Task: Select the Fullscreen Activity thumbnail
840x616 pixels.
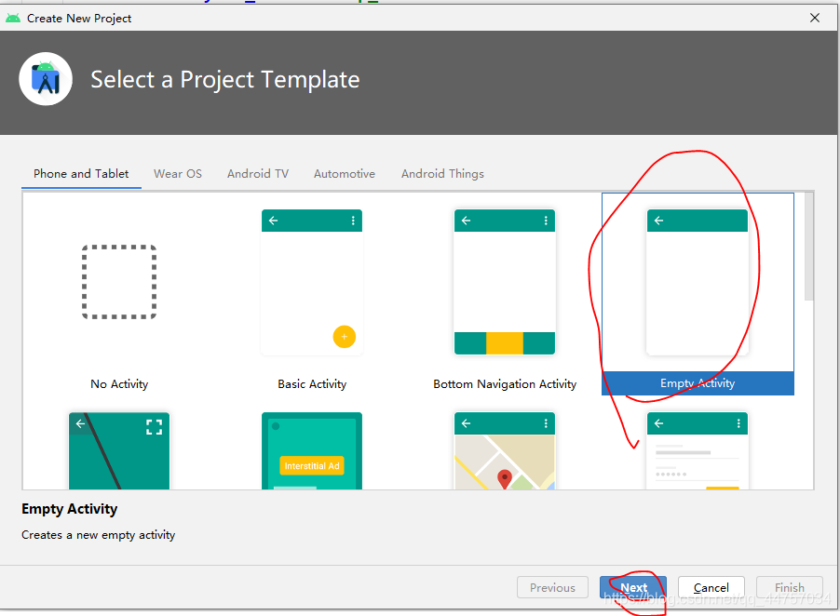Action: point(118,451)
